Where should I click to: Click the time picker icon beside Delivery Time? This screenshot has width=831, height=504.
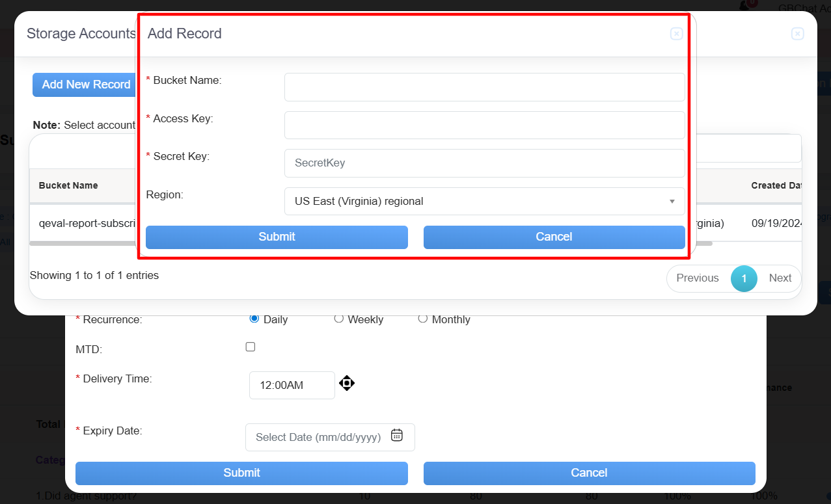tap(347, 383)
